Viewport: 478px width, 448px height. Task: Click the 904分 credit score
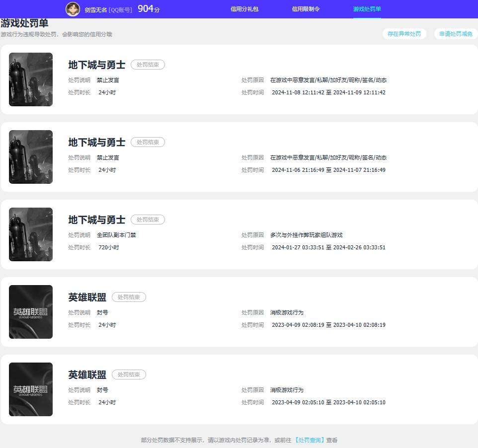tap(149, 9)
